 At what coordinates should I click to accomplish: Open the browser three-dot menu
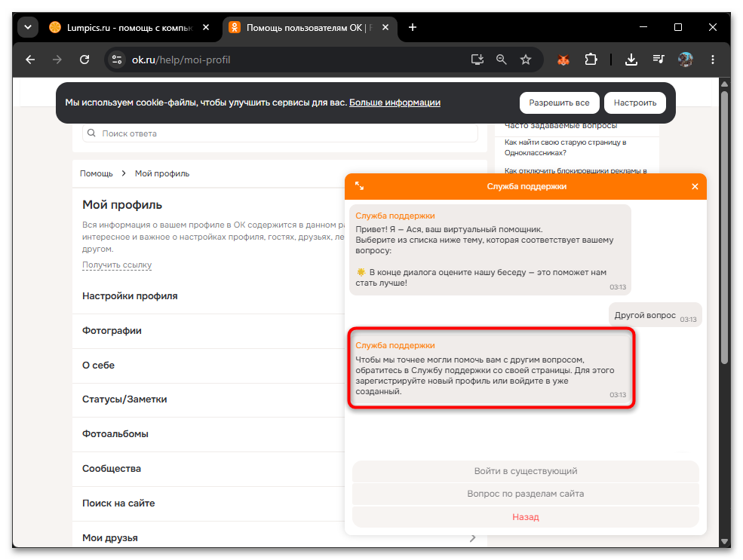click(713, 60)
